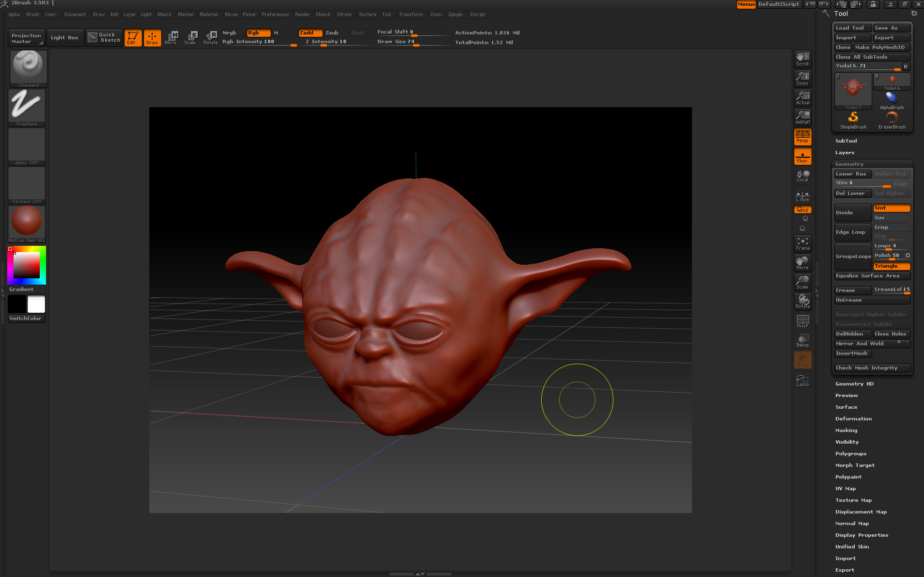Expand the Layers section
This screenshot has width=924, height=577.
point(845,153)
